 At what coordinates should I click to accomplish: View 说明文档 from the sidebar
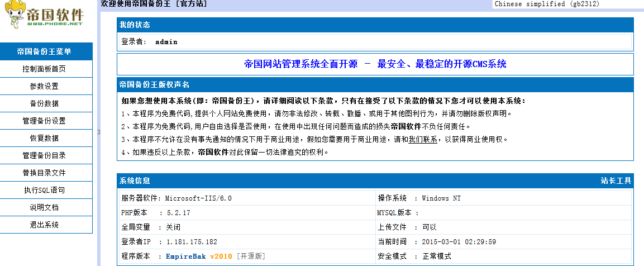44,208
